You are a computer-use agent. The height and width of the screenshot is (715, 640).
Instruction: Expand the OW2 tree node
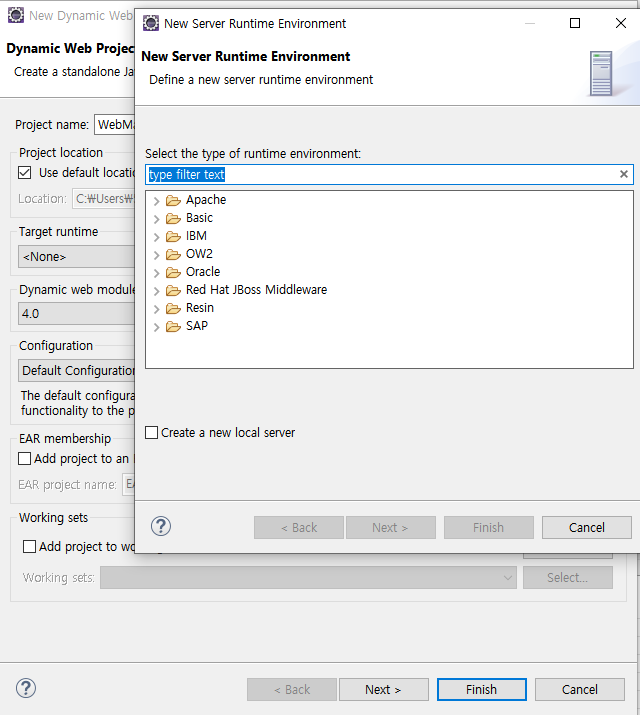click(x=156, y=254)
